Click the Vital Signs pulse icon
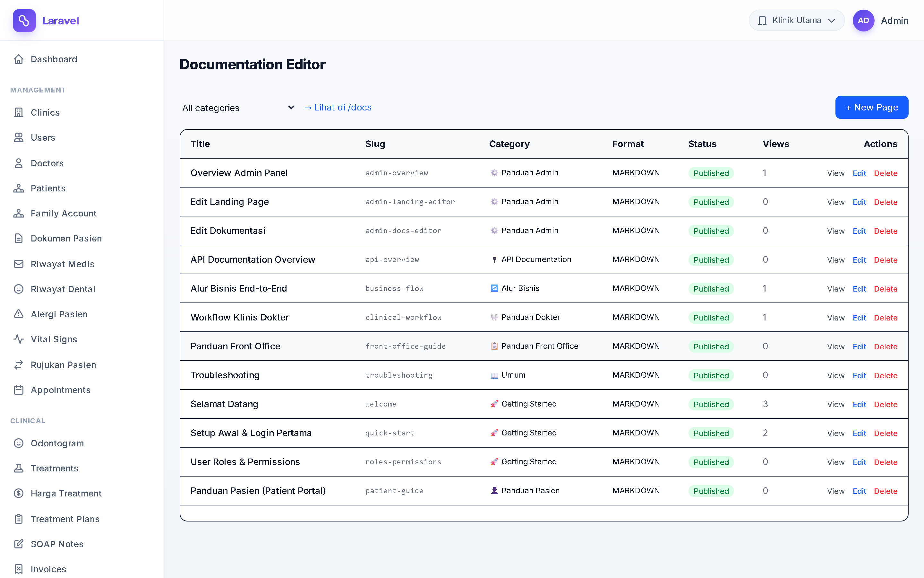Screen dimensions: 924x578 tap(19, 339)
